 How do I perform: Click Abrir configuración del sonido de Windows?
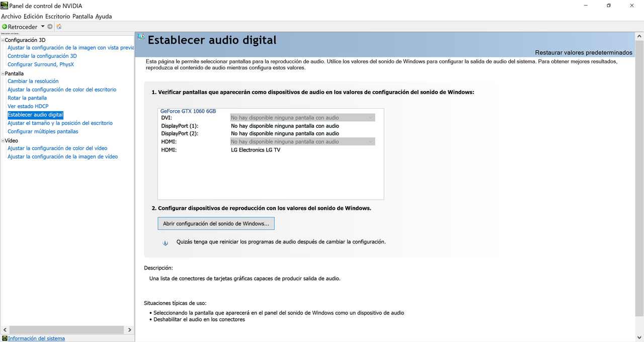216,223
